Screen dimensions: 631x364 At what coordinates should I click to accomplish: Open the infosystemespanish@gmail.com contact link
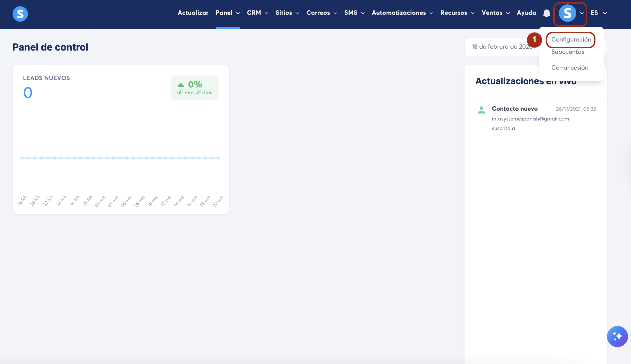tap(530, 119)
